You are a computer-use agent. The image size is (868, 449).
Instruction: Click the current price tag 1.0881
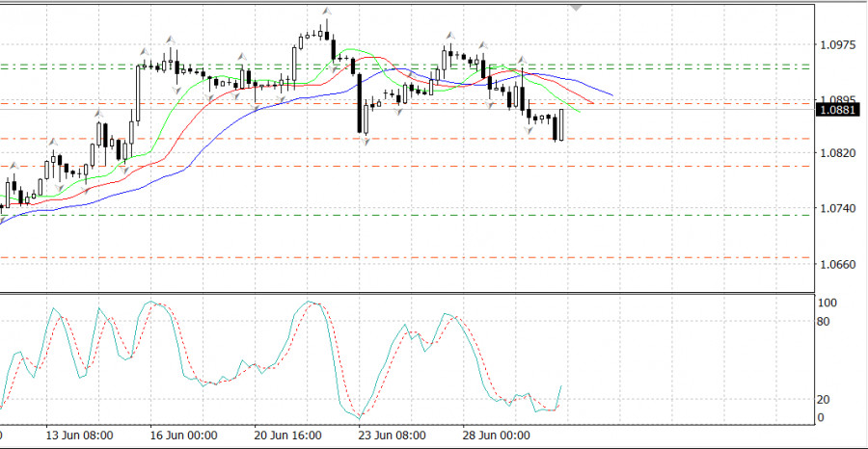coord(836,111)
